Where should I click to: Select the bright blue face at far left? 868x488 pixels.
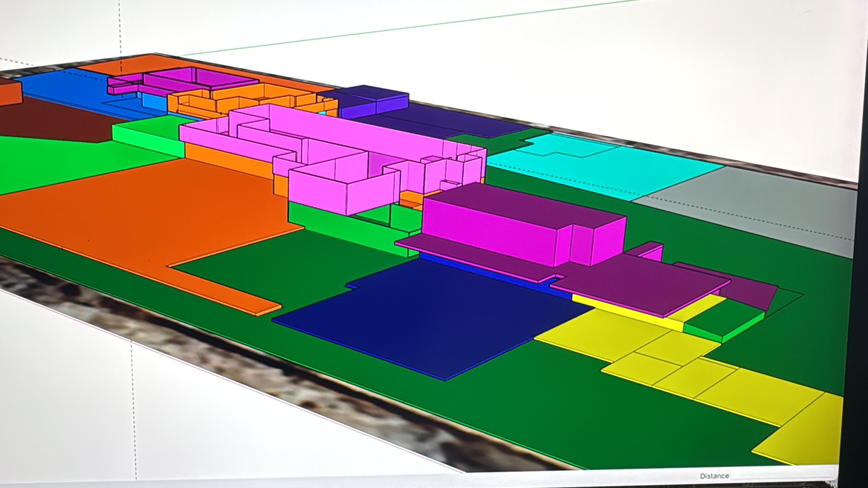(64, 88)
